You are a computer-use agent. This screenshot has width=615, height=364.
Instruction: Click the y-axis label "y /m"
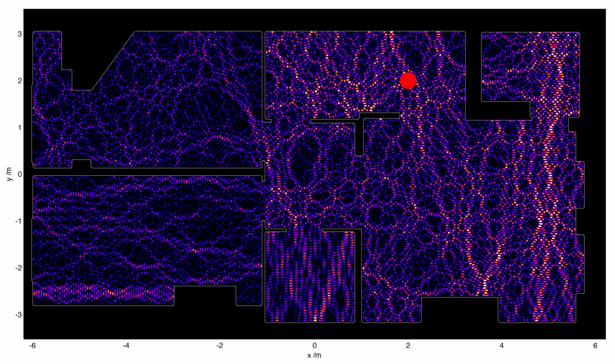(x=9, y=174)
